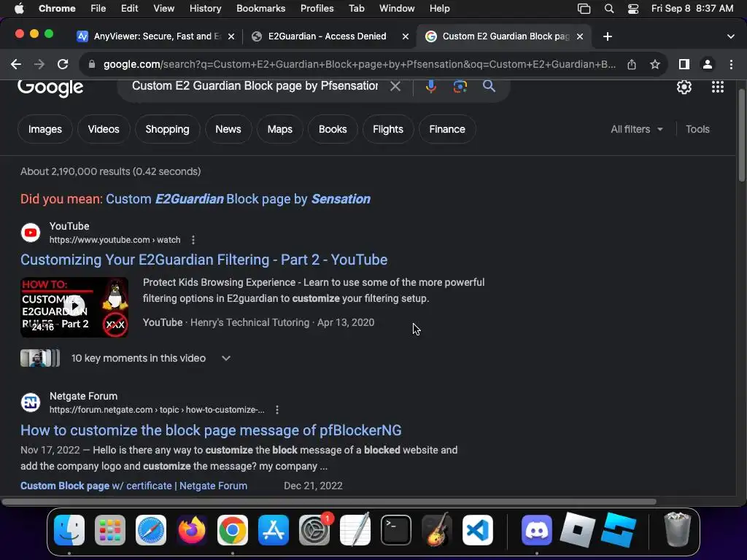This screenshot has width=747, height=560.
Task: Filter results by Flights
Action: coord(388,129)
